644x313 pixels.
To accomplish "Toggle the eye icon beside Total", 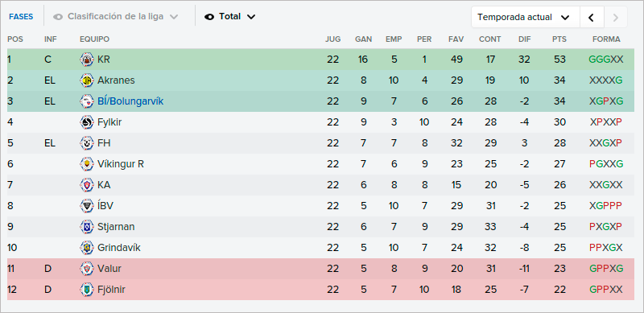I will (209, 17).
